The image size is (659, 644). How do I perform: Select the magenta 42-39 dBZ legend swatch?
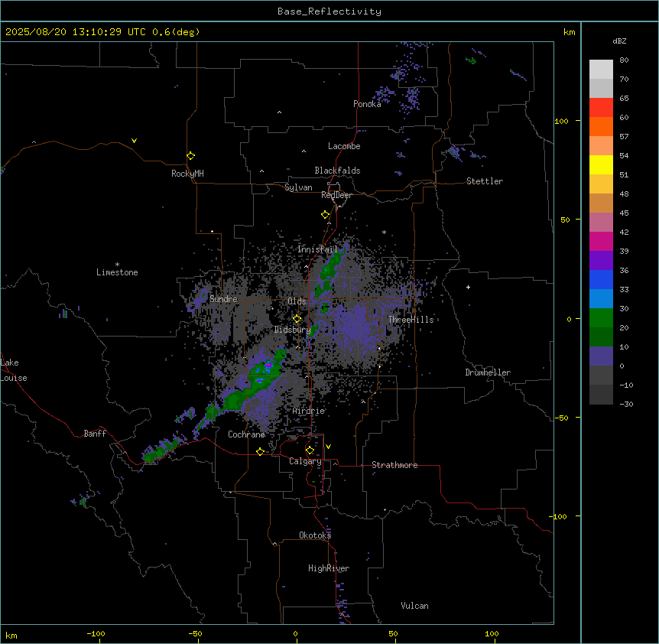tap(601, 241)
